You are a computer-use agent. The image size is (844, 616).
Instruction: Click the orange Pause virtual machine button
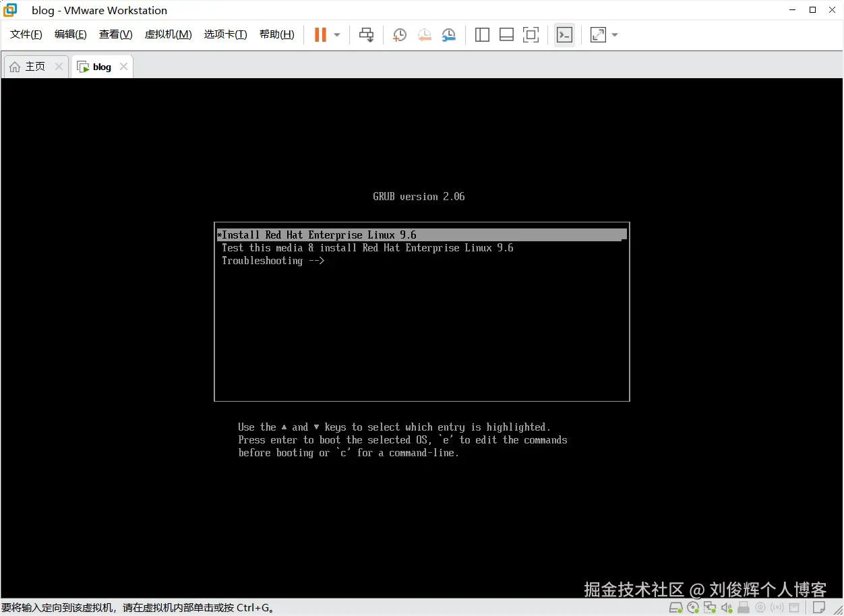(320, 35)
